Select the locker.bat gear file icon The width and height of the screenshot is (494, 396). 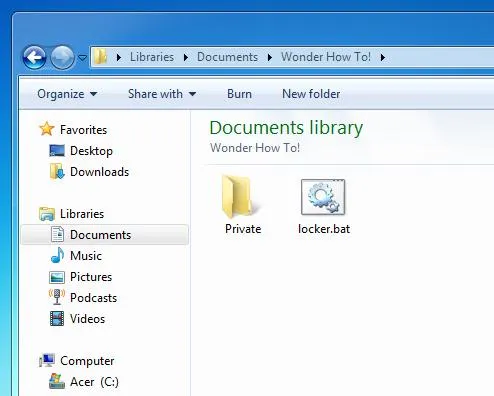point(323,197)
